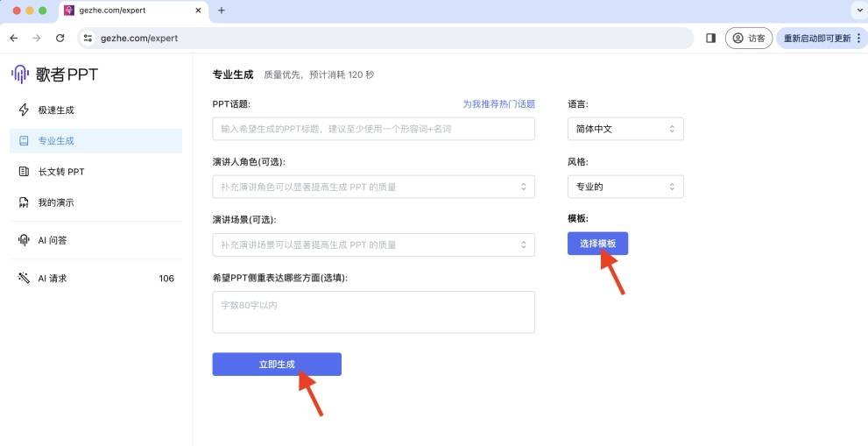Go back with the browser back arrow
868x446 pixels.
14,39
